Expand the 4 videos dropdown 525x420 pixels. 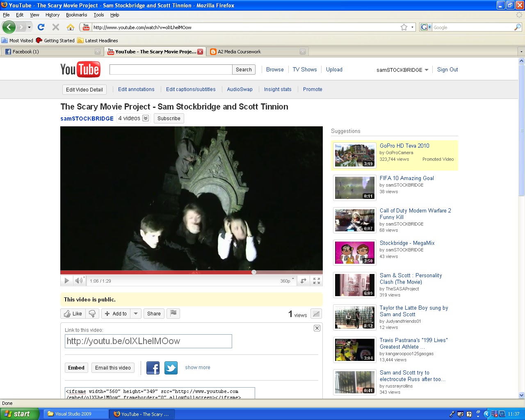pos(146,118)
